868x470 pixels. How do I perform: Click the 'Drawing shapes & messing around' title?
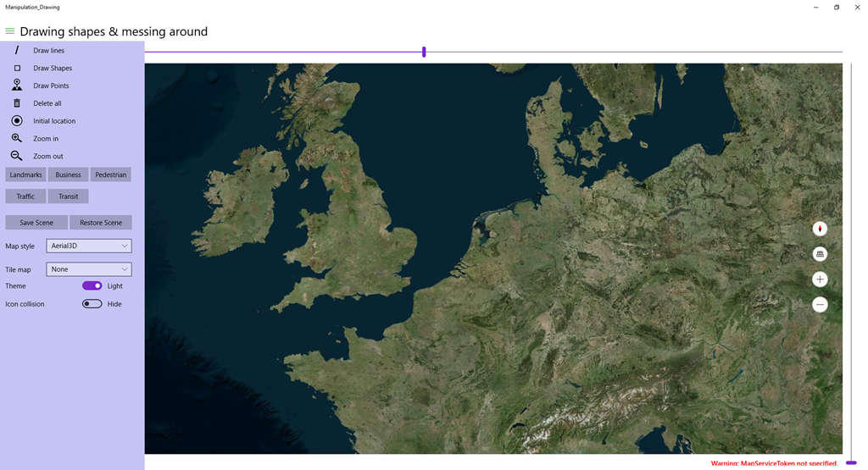(114, 31)
